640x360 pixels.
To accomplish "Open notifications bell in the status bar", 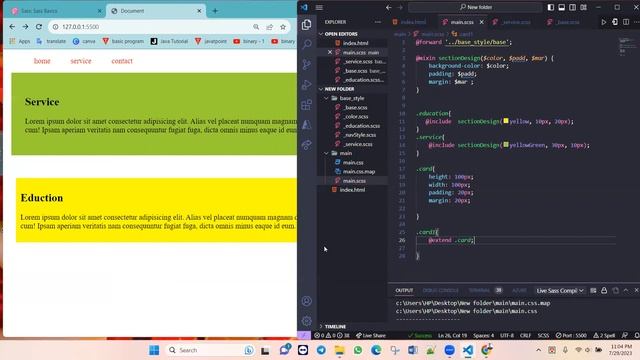I will pyautogui.click(x=636, y=336).
